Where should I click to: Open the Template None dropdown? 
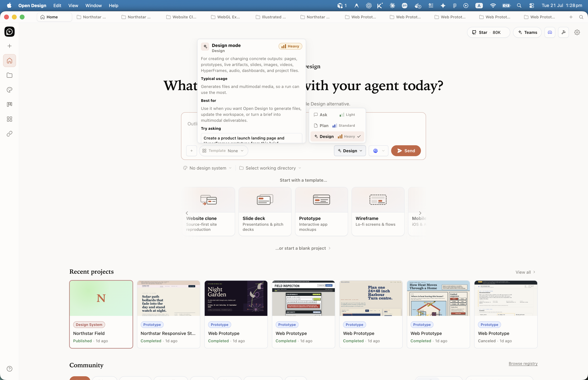point(223,151)
